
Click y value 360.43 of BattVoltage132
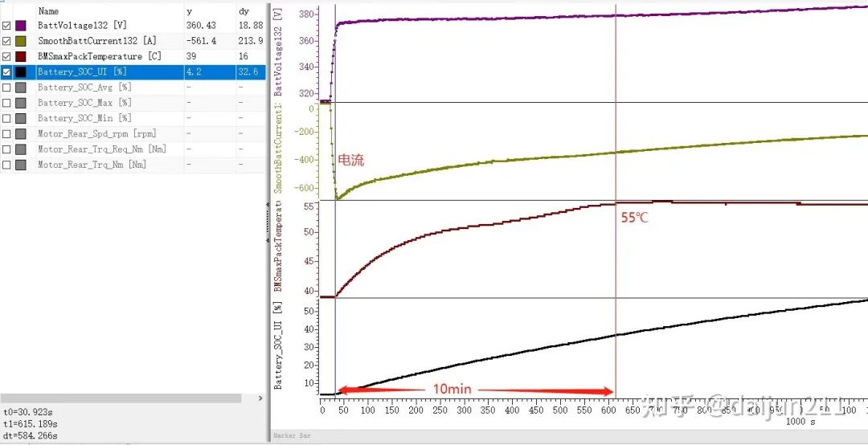[x=201, y=26]
